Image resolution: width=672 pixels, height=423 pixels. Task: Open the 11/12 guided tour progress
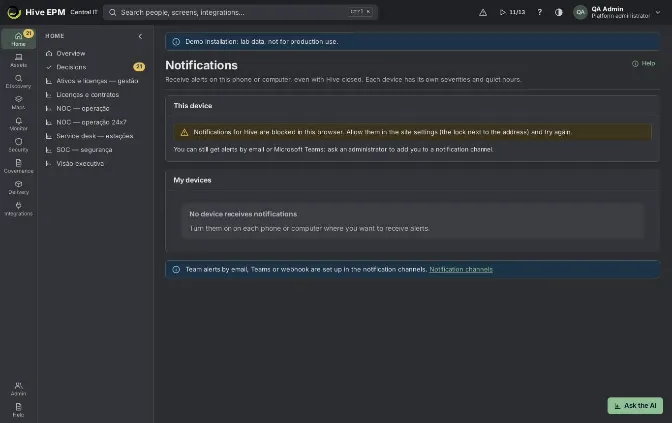coord(512,12)
